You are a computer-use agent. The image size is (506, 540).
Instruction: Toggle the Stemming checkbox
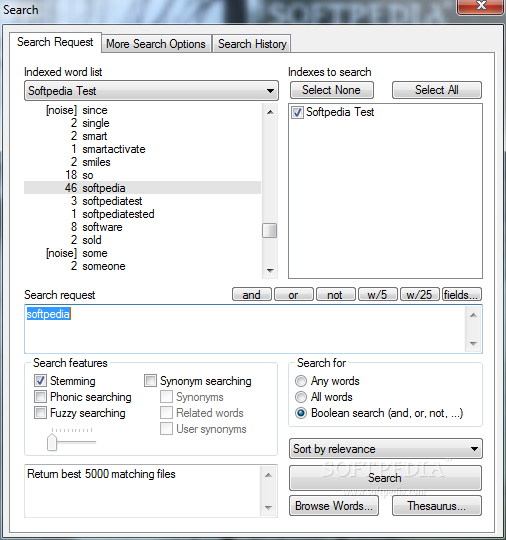pos(40,381)
